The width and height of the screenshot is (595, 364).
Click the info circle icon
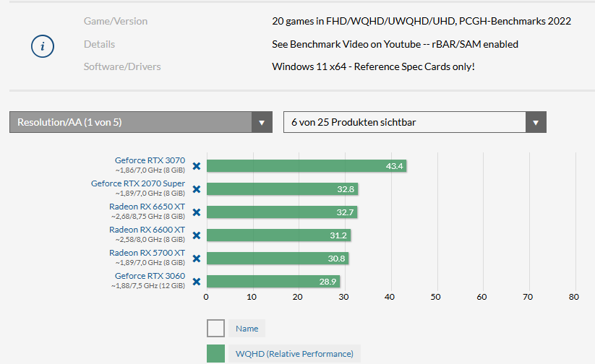point(43,46)
